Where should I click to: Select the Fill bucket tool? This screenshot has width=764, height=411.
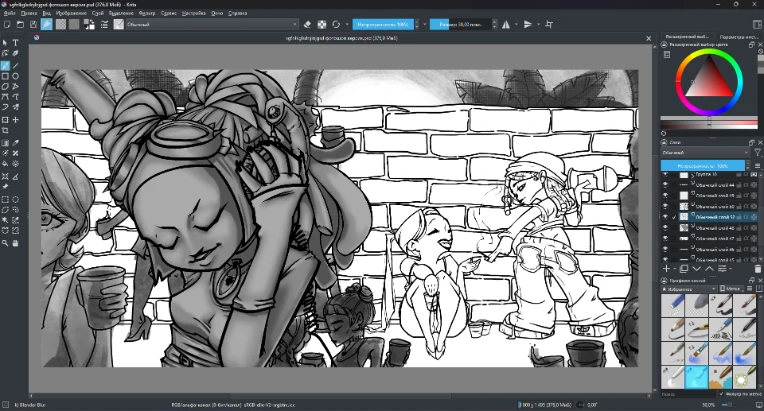point(5,164)
